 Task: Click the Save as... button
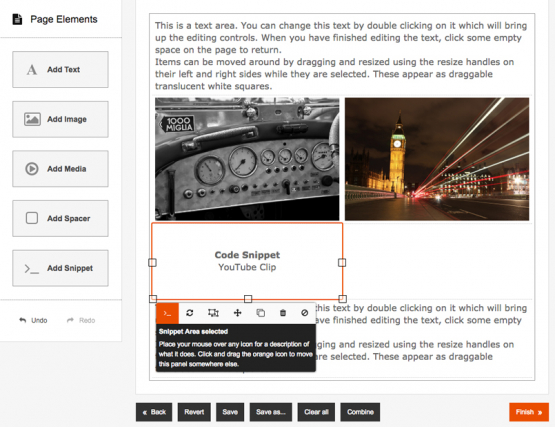271,412
